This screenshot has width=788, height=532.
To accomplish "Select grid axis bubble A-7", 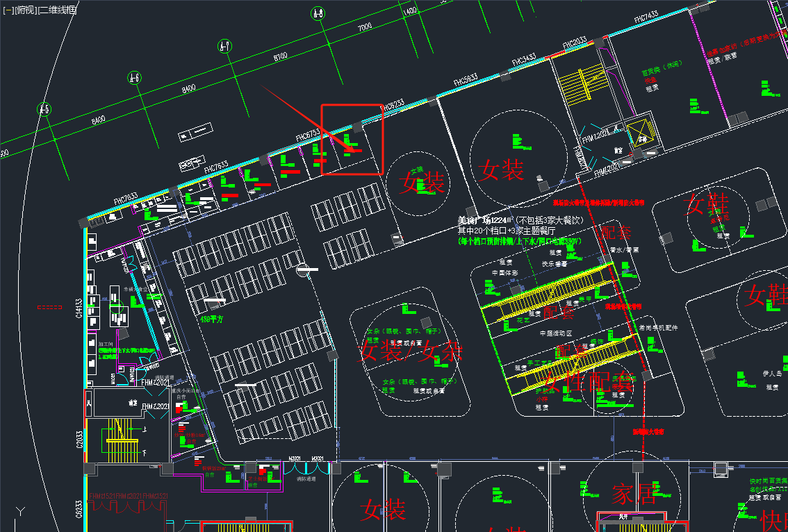I will click(224, 47).
